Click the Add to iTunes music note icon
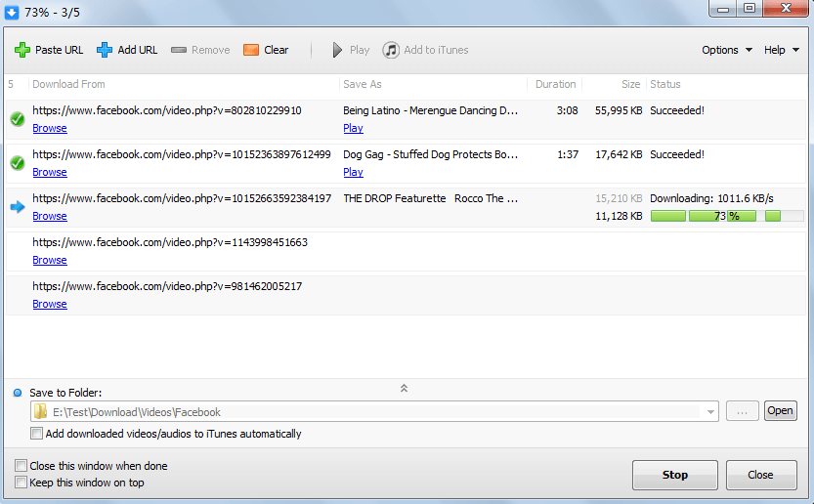The height and width of the screenshot is (504, 814). click(x=391, y=50)
